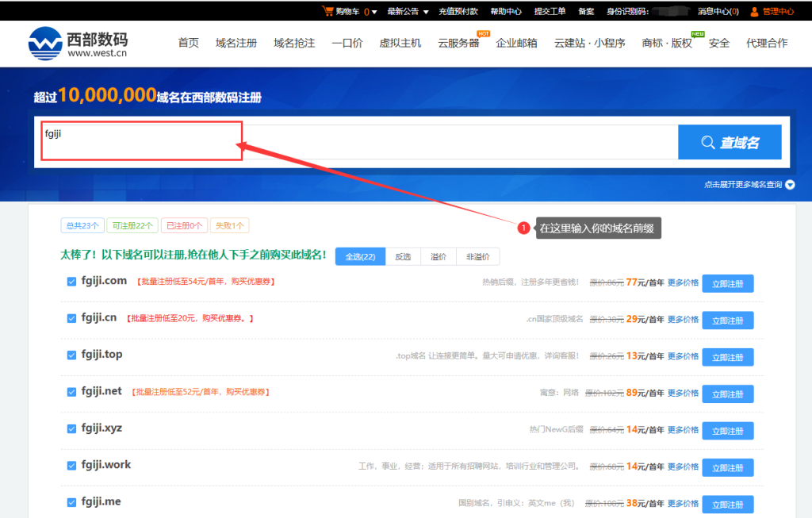Click the shopping cart icon
The image size is (812, 518).
(x=328, y=10)
